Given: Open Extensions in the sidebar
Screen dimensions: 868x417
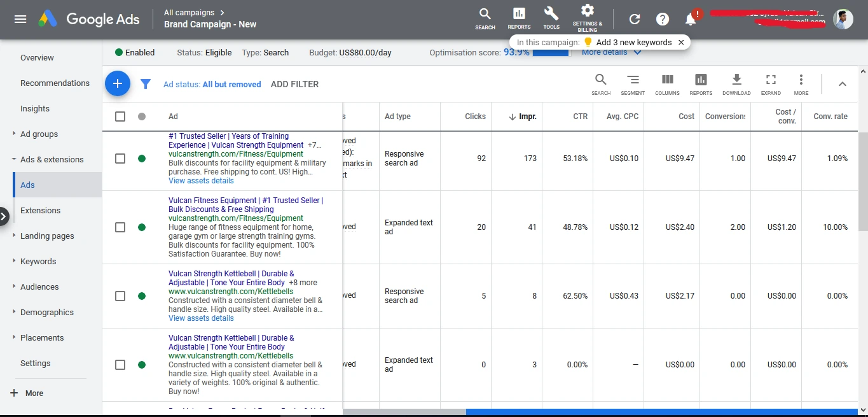Looking at the screenshot, I should (x=40, y=210).
